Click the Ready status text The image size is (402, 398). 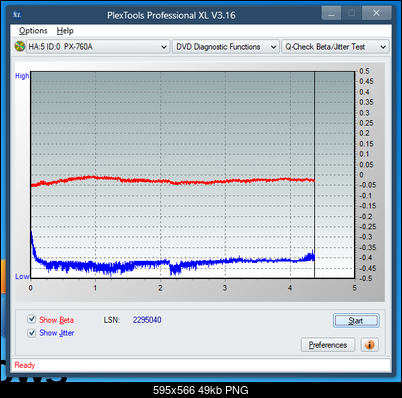[25, 365]
